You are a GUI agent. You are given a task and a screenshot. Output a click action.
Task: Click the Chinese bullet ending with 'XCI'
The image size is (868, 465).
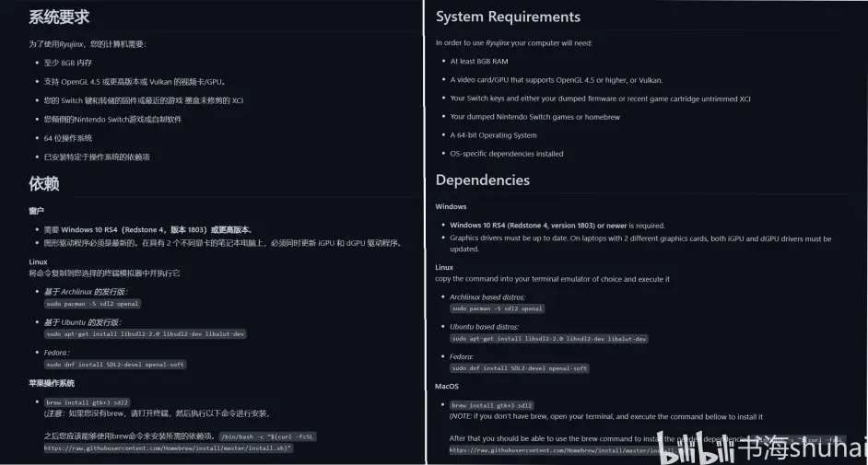(144, 100)
